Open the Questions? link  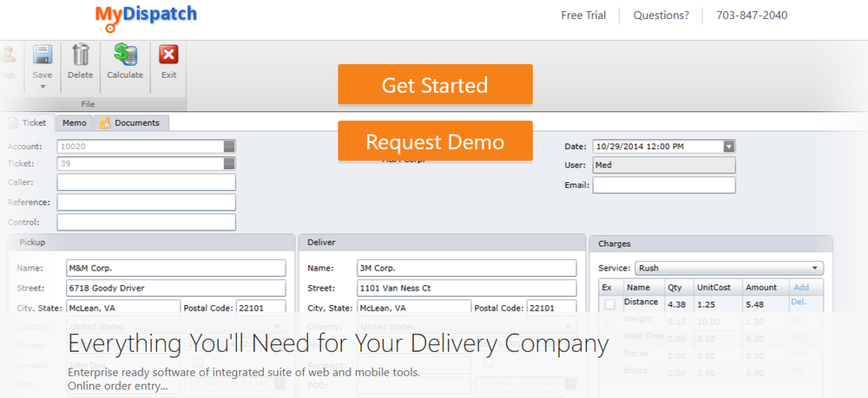(x=661, y=16)
